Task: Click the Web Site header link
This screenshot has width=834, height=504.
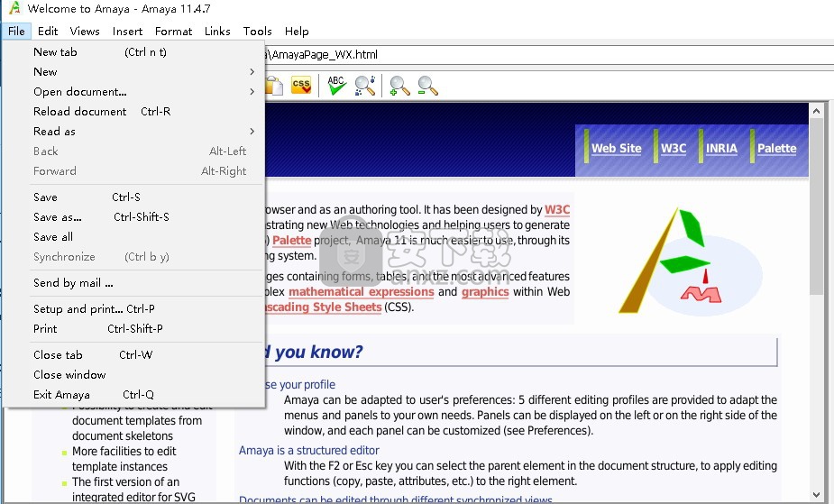Action: click(617, 149)
